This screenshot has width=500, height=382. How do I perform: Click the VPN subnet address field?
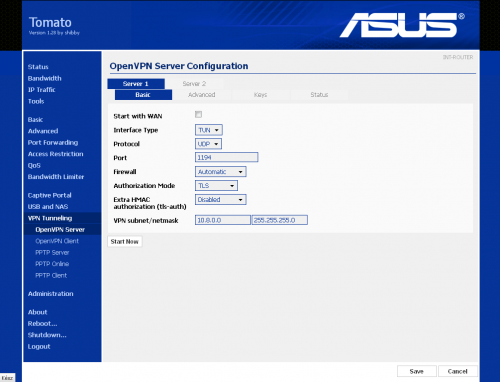[x=223, y=220]
